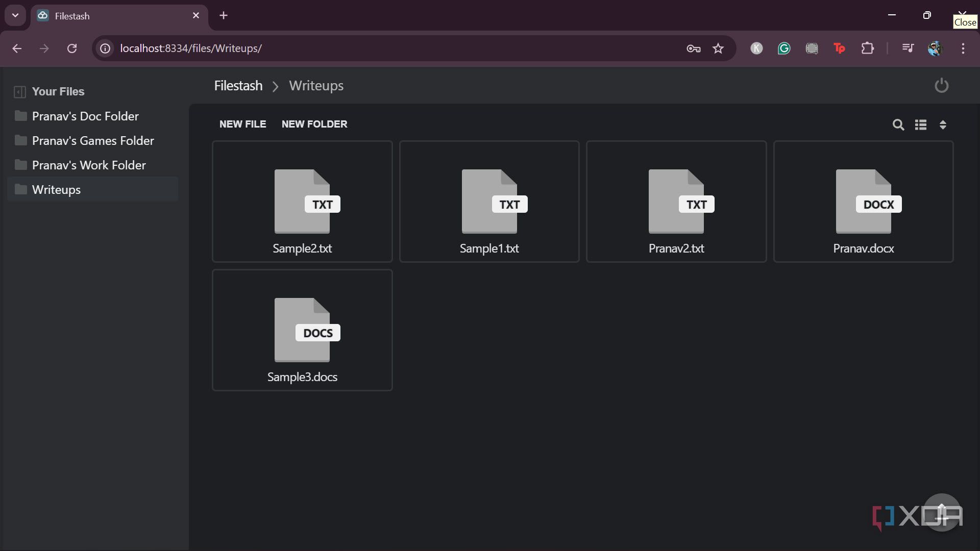Click NEW FILE button
980x551 pixels.
(242, 124)
